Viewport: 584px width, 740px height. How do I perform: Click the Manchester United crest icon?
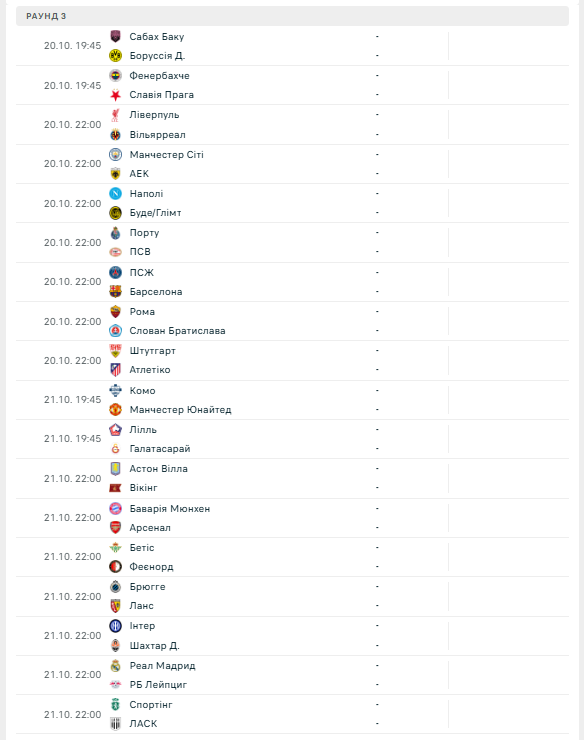click(x=115, y=410)
